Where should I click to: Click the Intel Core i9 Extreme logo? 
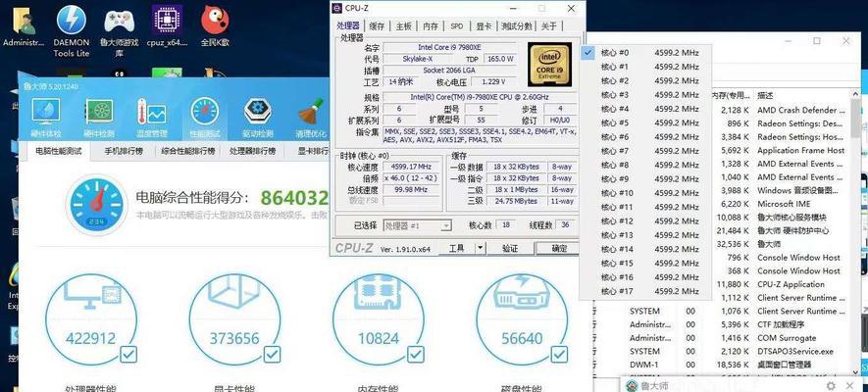pyautogui.click(x=548, y=65)
